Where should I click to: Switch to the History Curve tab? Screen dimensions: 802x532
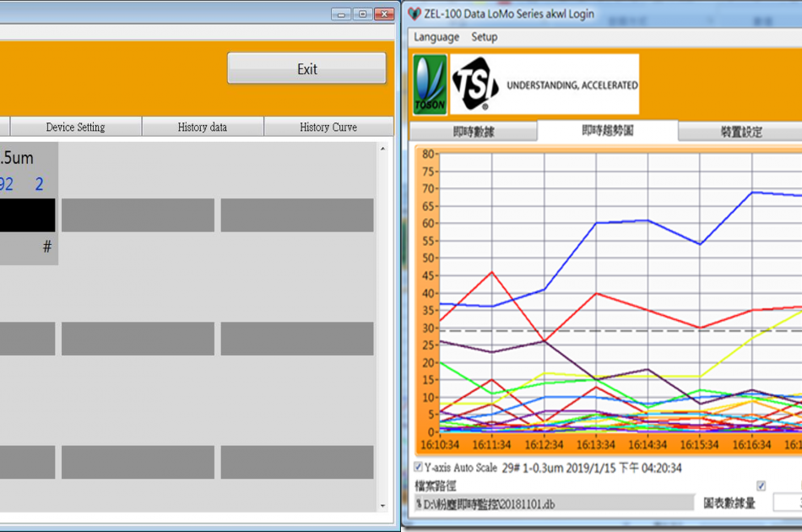[328, 128]
